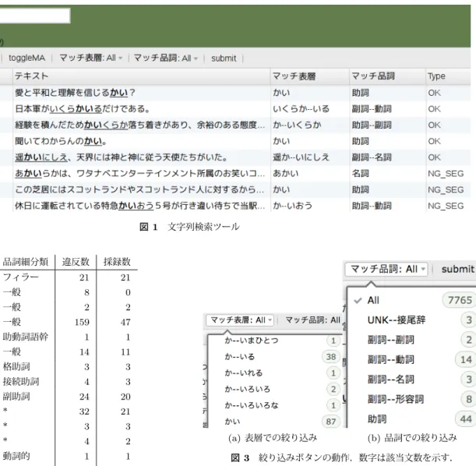Click the Type column header

(x=449, y=76)
